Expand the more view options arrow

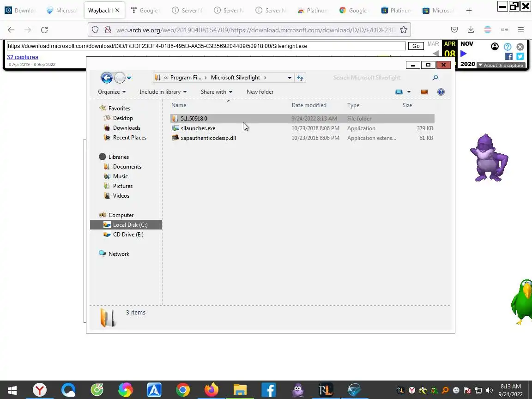pos(409,92)
